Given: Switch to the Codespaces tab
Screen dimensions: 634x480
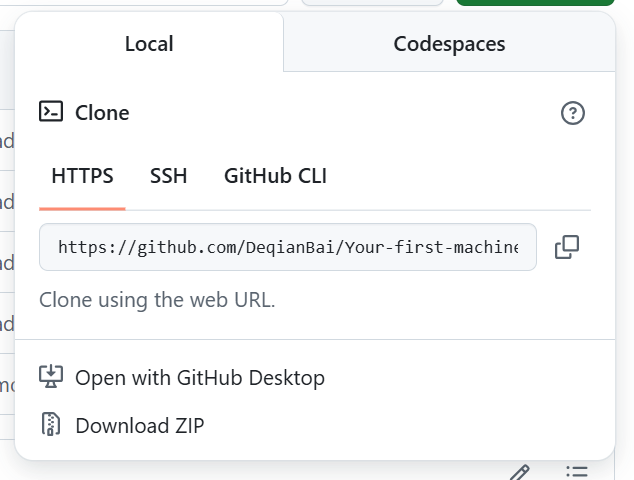Looking at the screenshot, I should 449,43.
